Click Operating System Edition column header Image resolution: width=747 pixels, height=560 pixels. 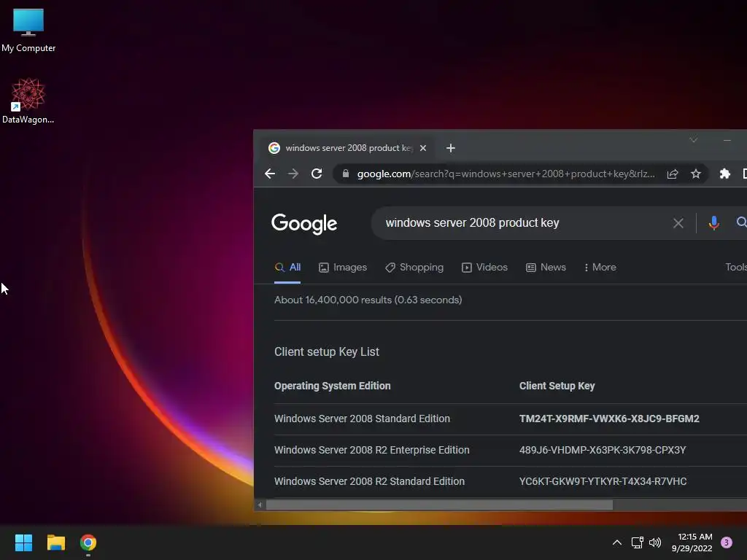click(x=332, y=386)
